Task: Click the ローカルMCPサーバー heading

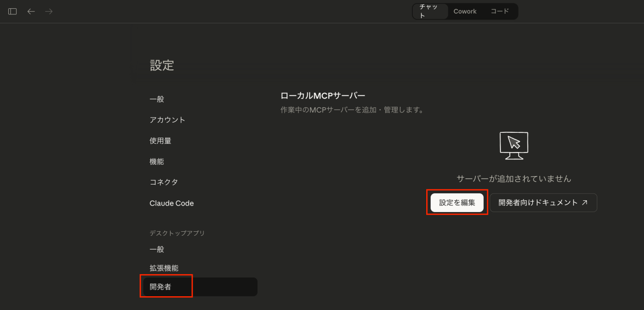Action: [322, 95]
